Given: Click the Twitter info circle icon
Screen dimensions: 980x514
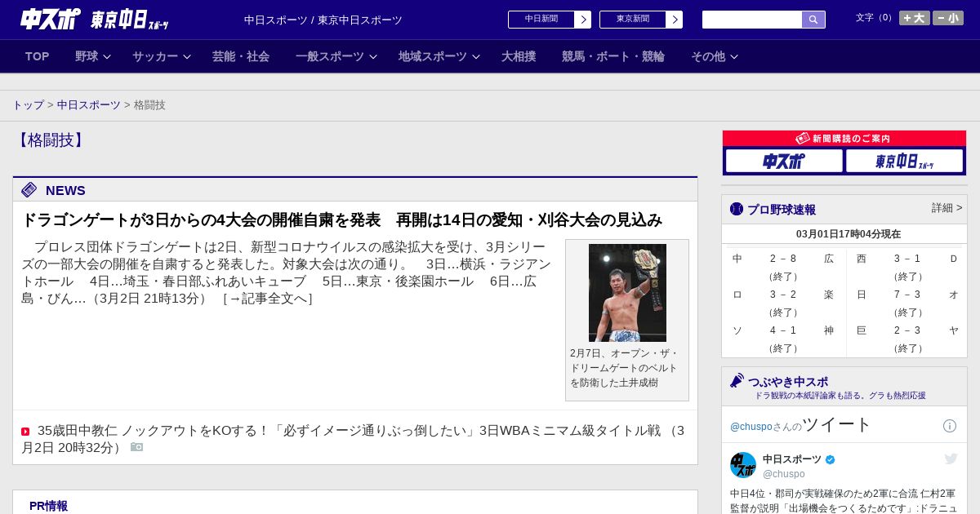Looking at the screenshot, I should tap(950, 426).
